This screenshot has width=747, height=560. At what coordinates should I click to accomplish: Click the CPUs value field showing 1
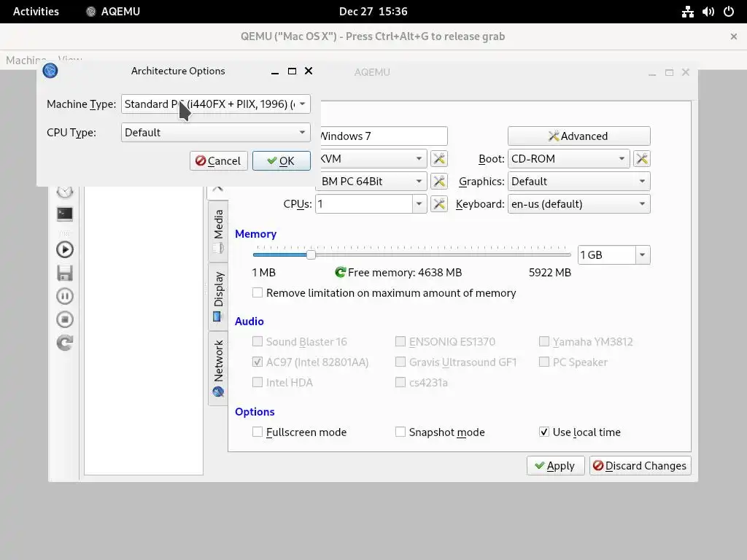[x=364, y=204]
